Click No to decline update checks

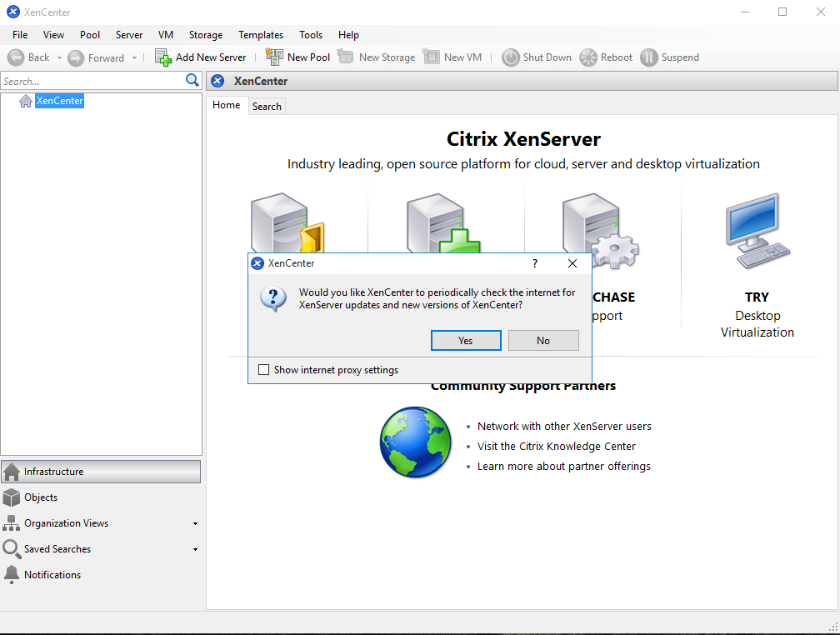(543, 340)
